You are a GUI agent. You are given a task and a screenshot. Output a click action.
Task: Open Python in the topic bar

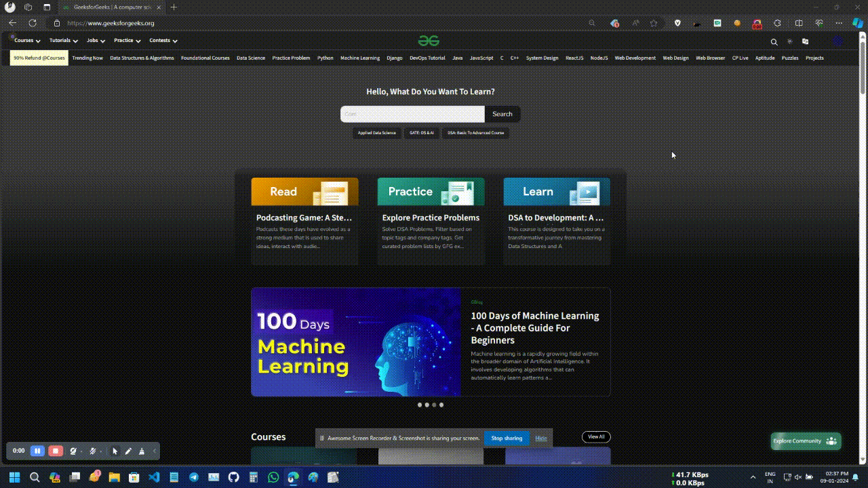pos(325,58)
